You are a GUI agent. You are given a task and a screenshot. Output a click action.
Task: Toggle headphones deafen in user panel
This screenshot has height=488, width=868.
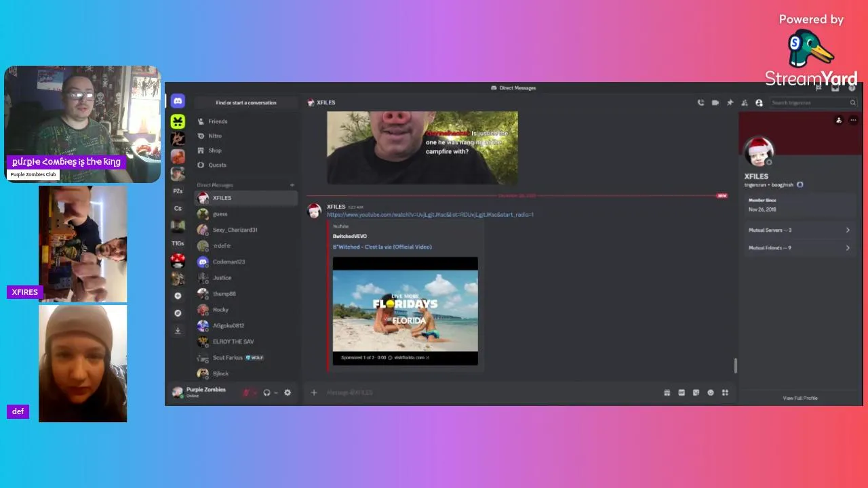[267, 392]
